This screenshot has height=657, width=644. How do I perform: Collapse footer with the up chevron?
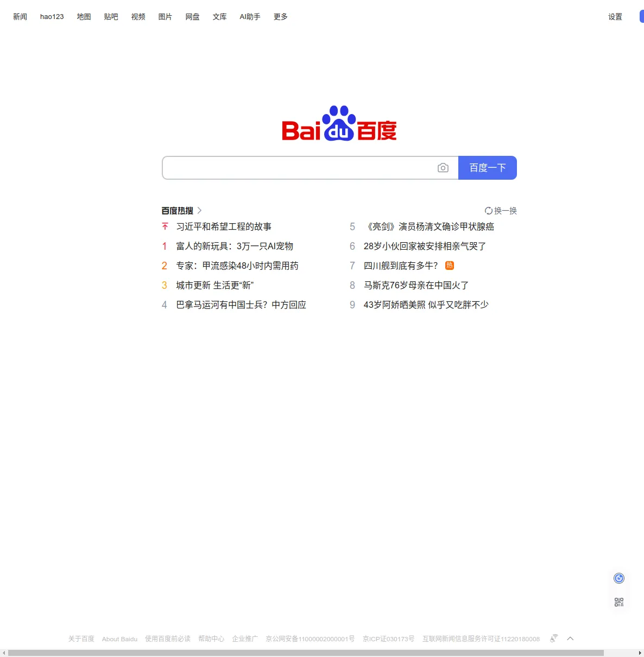tap(570, 639)
